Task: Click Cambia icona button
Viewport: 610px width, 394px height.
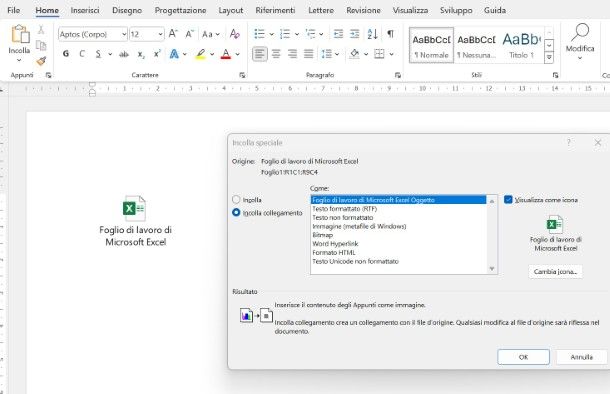Action: pyautogui.click(x=555, y=271)
